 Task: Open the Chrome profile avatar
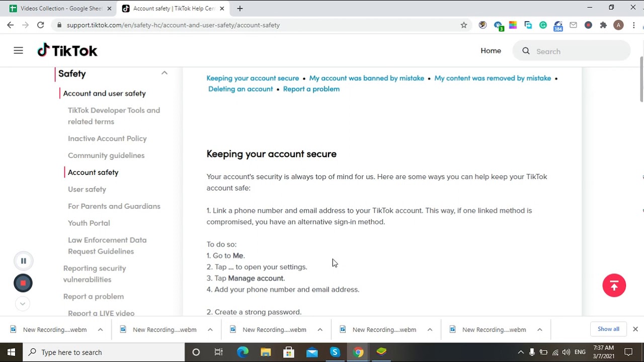tap(619, 25)
